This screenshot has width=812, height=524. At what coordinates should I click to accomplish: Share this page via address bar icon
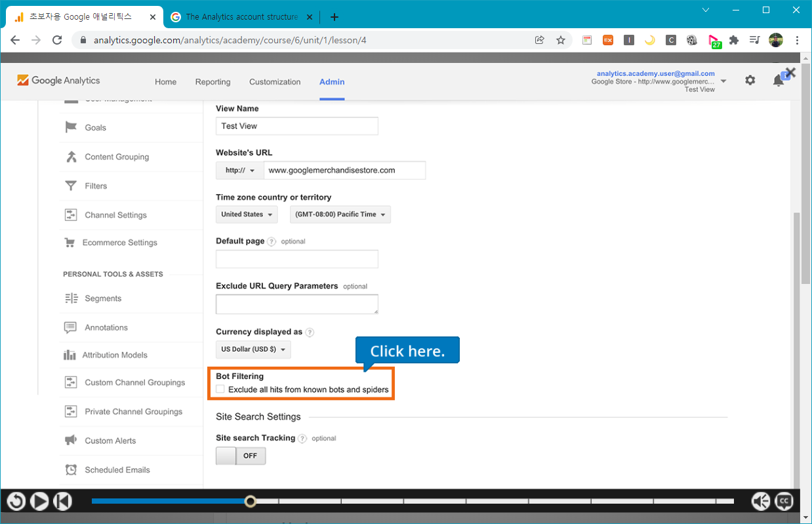pyautogui.click(x=540, y=40)
